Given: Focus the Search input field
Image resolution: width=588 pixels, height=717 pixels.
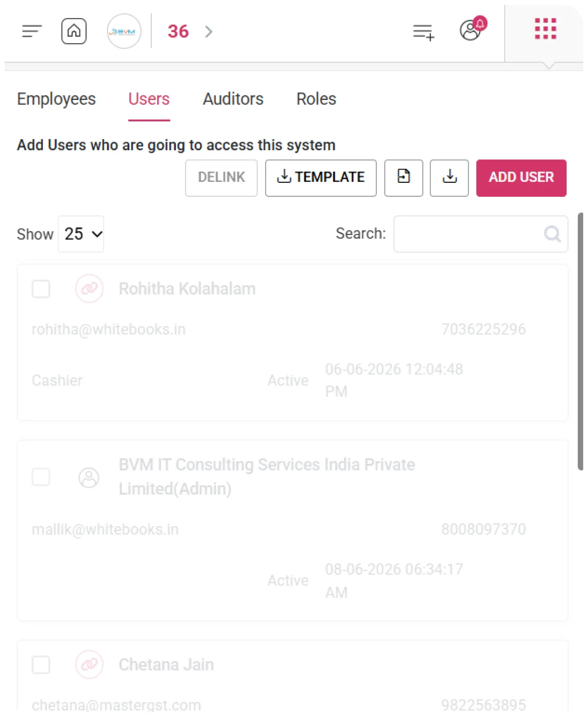Looking at the screenshot, I should coord(481,234).
